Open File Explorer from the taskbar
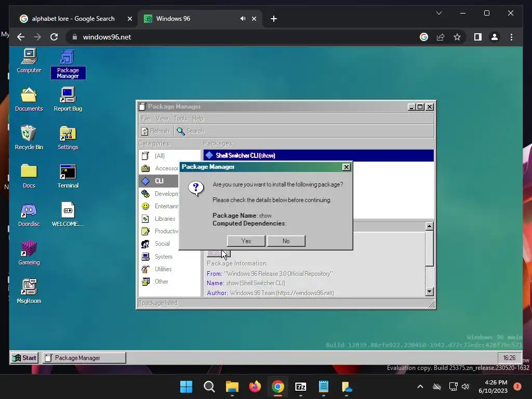 click(232, 387)
